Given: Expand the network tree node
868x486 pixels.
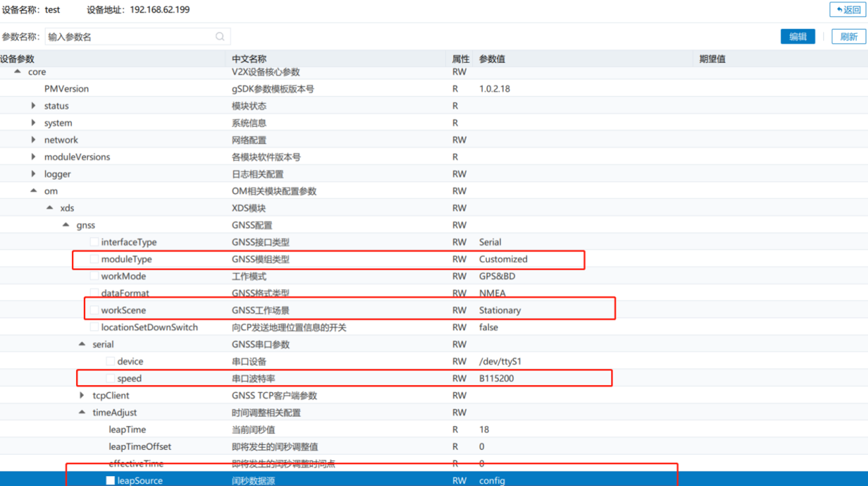Looking at the screenshot, I should [34, 140].
